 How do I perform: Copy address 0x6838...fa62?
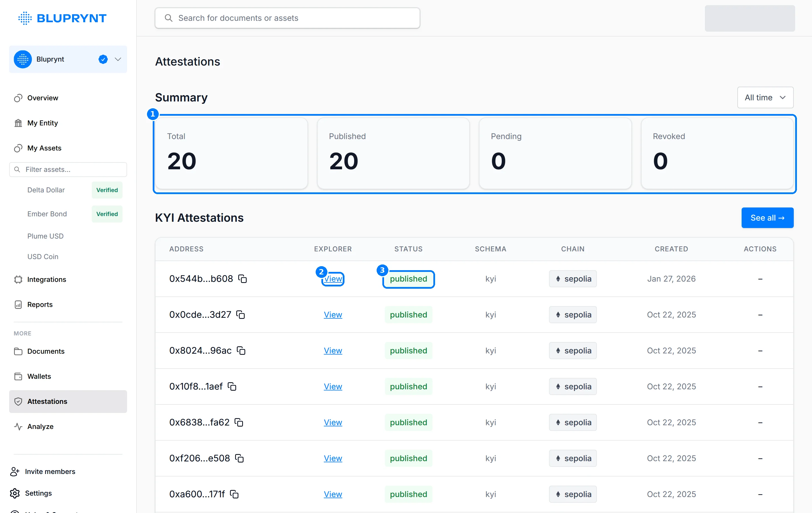[x=239, y=422]
